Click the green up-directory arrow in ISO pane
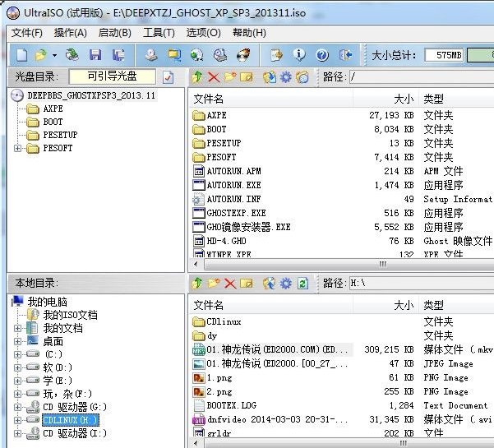 click(x=197, y=77)
